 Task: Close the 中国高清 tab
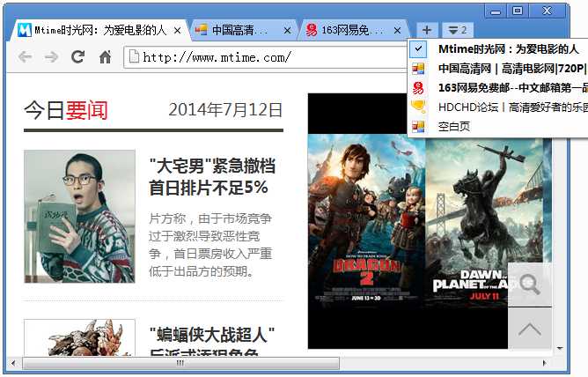[x=287, y=30]
